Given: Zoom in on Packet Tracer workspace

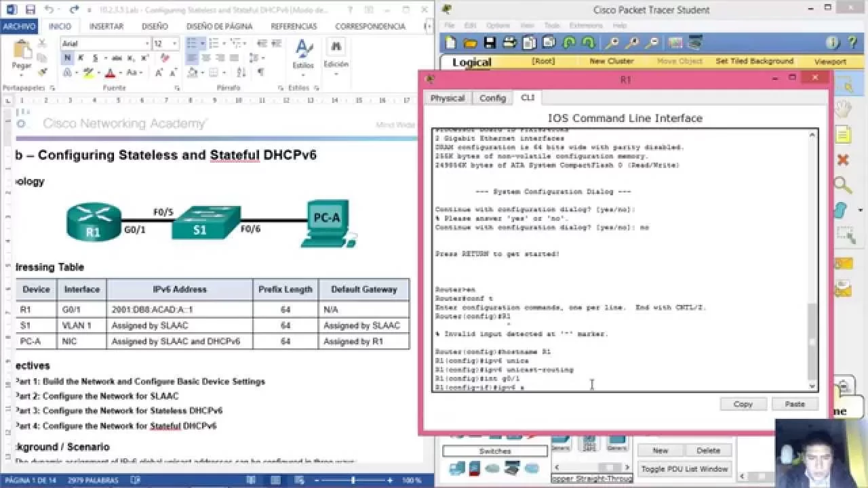Looking at the screenshot, I should pos(612,43).
